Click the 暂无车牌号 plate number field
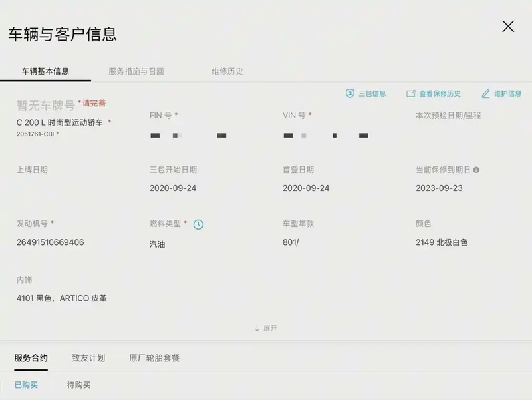Screen dimensions: 532x400 pos(45,105)
